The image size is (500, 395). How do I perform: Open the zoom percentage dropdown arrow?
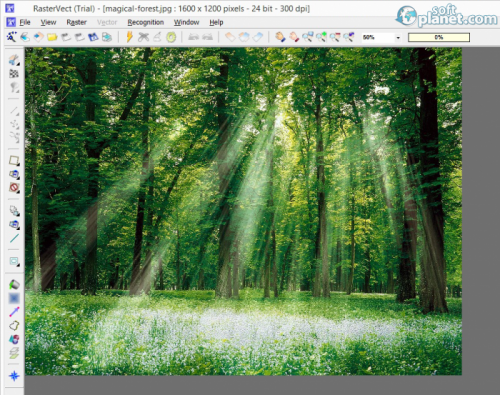point(398,38)
